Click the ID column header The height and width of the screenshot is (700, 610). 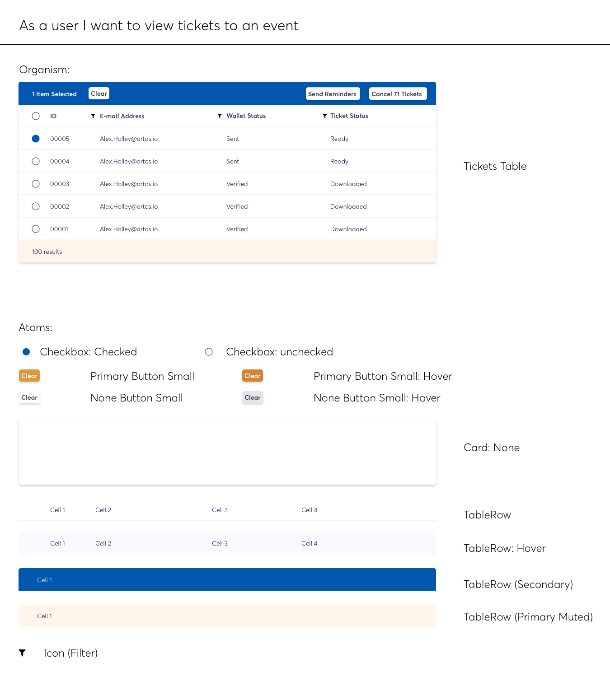[53, 116]
